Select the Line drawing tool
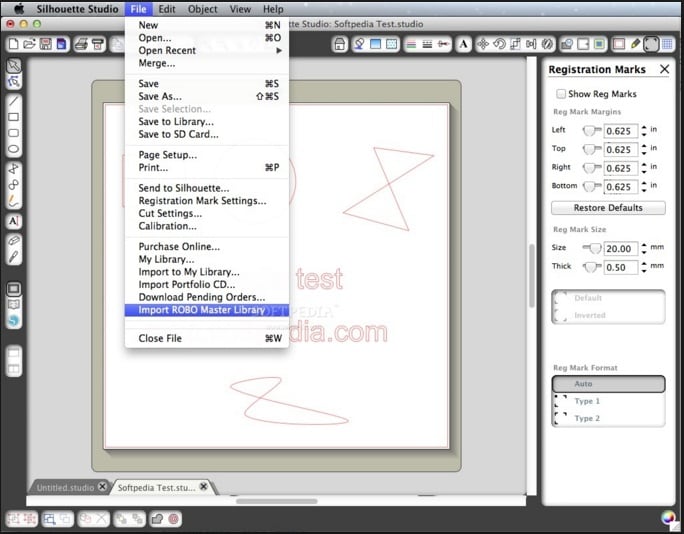This screenshot has height=534, width=684. tap(14, 101)
